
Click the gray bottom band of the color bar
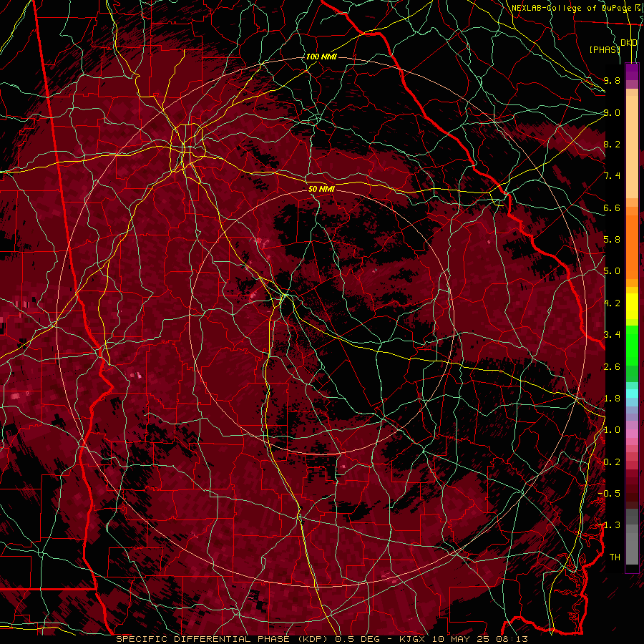[632, 537]
